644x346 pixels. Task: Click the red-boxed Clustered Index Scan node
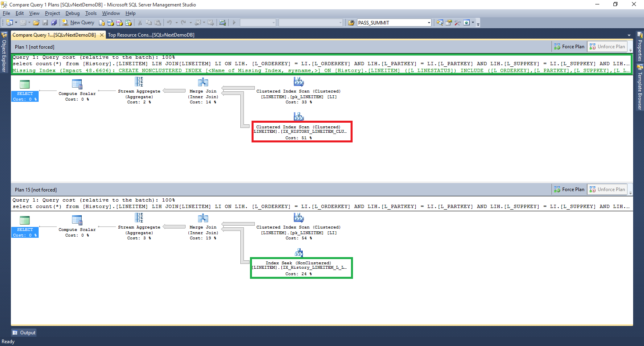[x=302, y=132]
